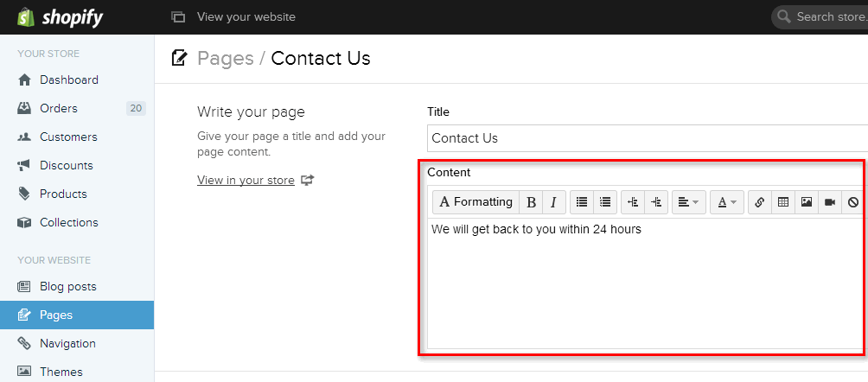Click the Title input field
868x382 pixels.
pyautogui.click(x=648, y=138)
